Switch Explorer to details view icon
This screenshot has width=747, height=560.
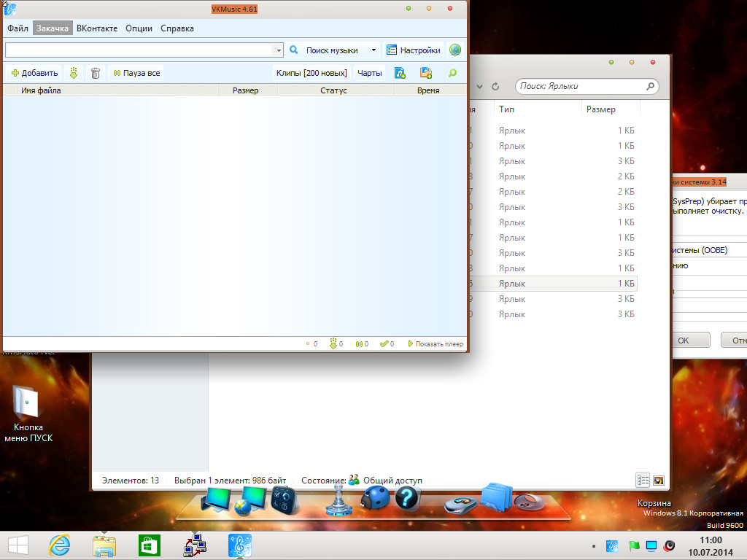(x=643, y=480)
